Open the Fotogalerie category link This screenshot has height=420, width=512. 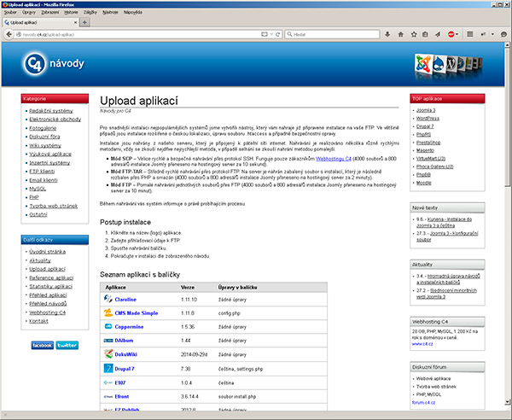pos(43,128)
